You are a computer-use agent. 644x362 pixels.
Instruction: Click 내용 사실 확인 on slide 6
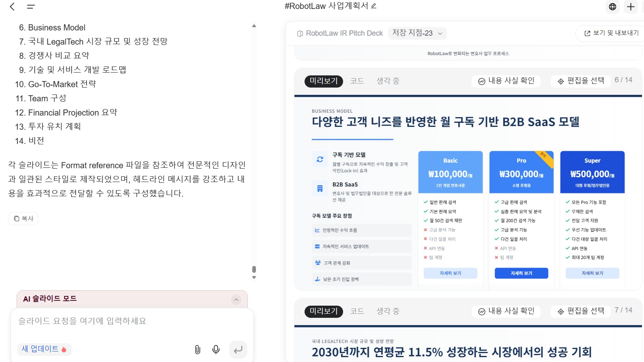tap(506, 81)
